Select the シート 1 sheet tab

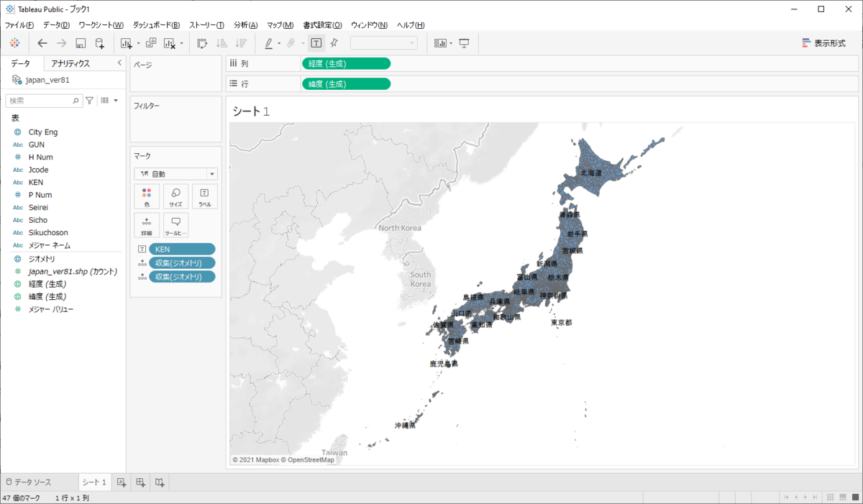(x=94, y=482)
